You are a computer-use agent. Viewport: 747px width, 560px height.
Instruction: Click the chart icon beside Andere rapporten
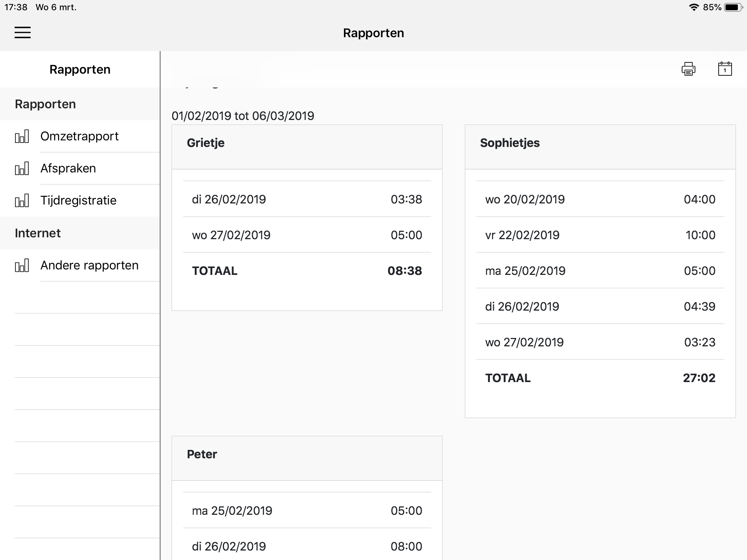point(22,265)
